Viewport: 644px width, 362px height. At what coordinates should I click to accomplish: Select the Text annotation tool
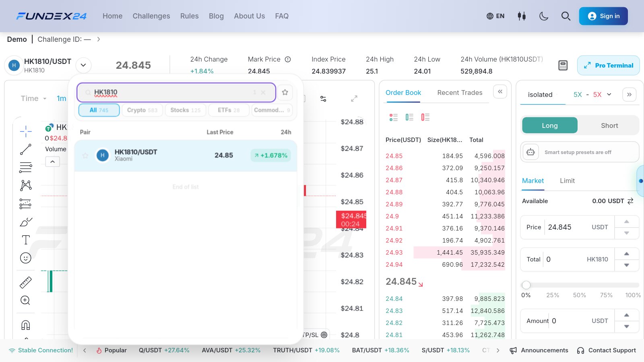click(x=26, y=240)
